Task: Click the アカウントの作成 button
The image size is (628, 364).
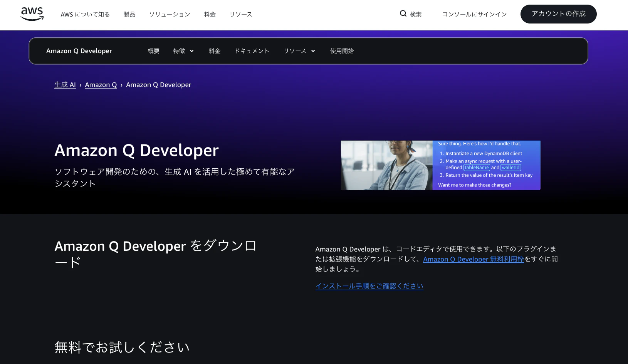Action: tap(558, 14)
